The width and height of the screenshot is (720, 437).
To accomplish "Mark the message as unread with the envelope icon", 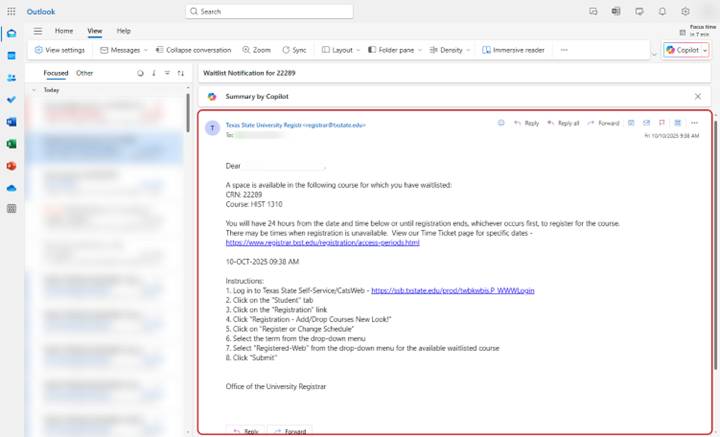I will click(x=646, y=123).
